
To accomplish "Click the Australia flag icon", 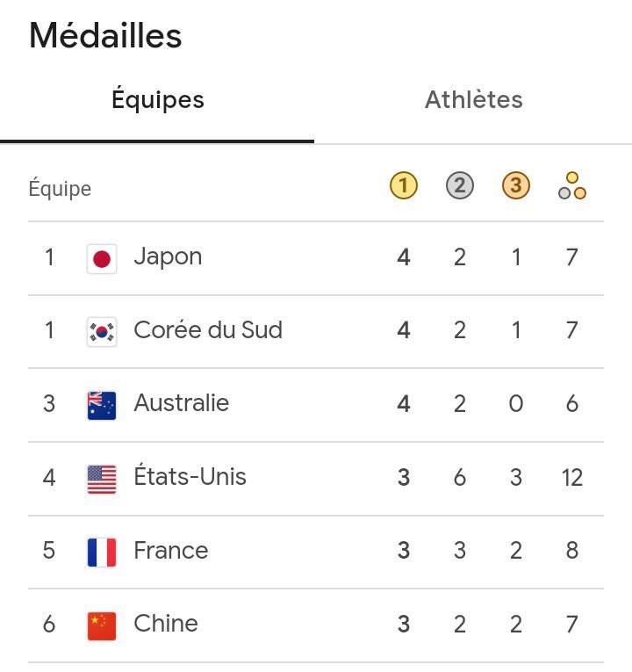I will [102, 405].
